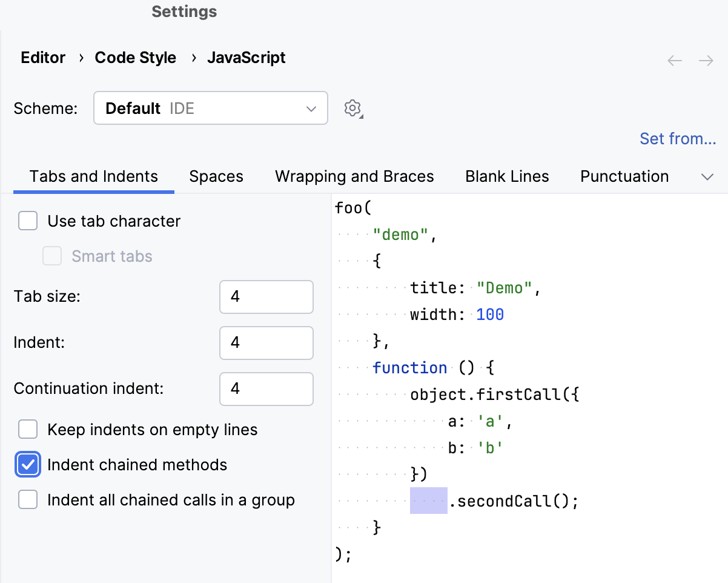Navigate to Code Style via breadcrumb

pos(134,57)
